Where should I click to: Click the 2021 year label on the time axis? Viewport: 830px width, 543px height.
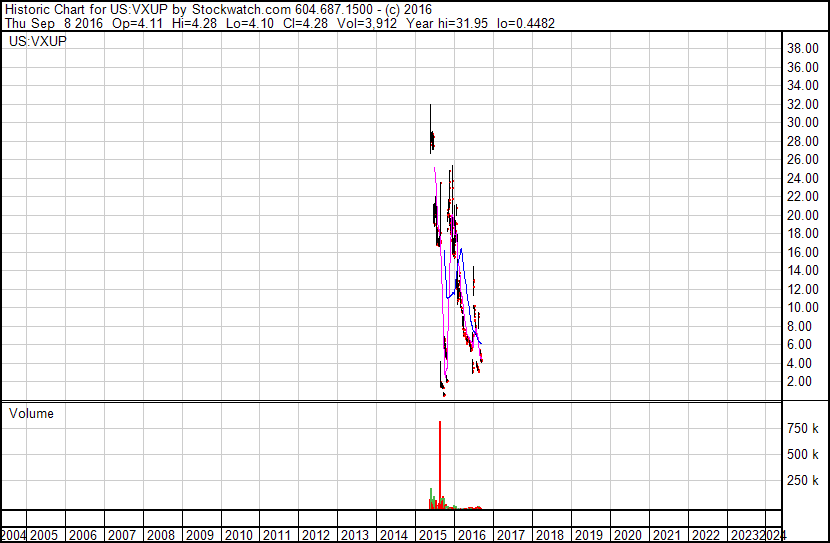(667, 536)
